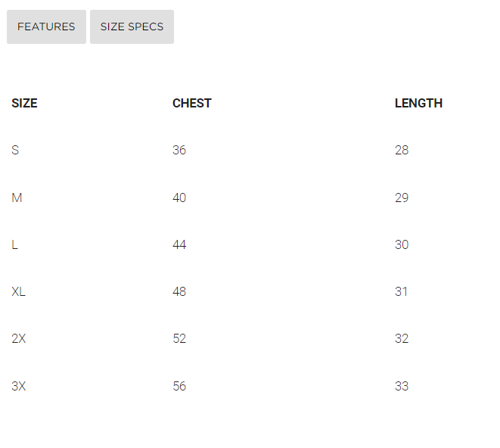Screen dimensions: 500x448
Task: Select the L size row label
Action: (14, 244)
